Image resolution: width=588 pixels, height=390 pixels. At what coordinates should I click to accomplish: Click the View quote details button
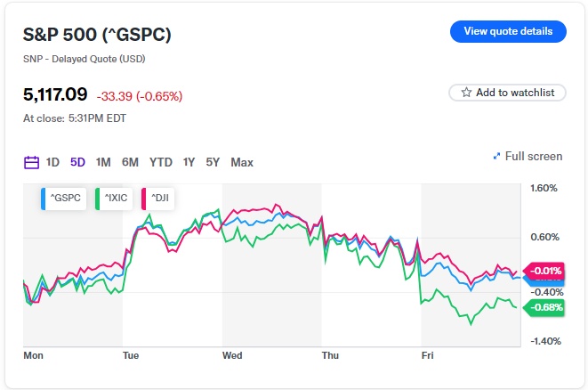(508, 31)
